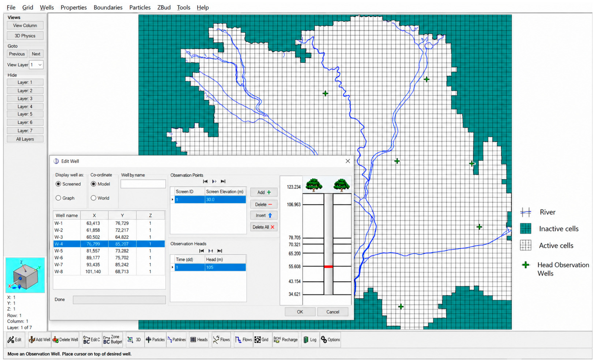Click the Well by name input field

coord(143,184)
